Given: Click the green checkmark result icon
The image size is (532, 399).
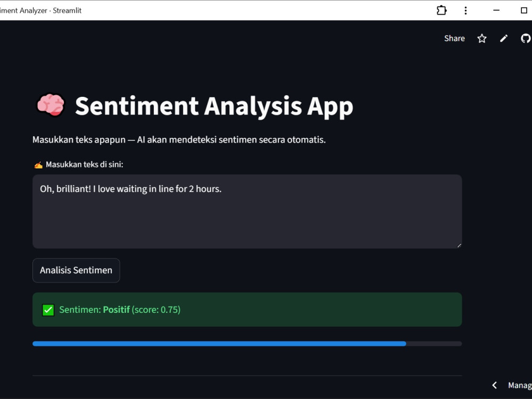Looking at the screenshot, I should click(x=48, y=310).
